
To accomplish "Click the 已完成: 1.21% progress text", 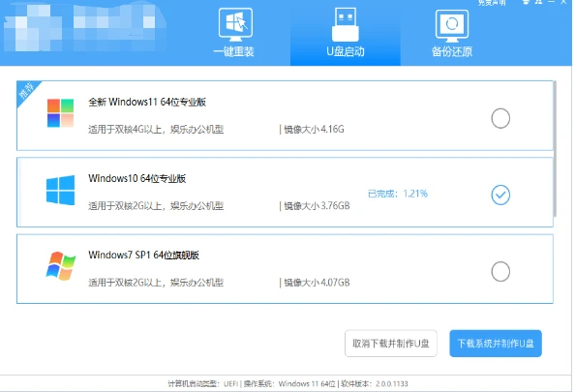I will click(398, 194).
